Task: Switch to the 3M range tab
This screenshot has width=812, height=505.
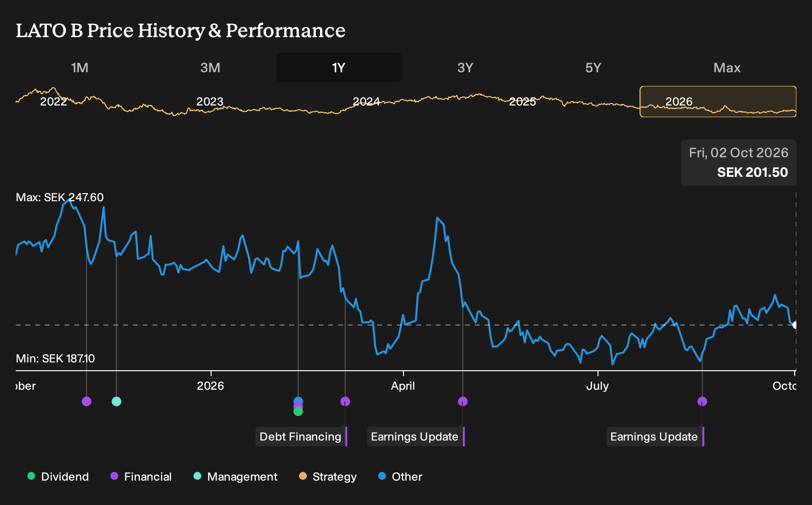Action: pyautogui.click(x=210, y=67)
